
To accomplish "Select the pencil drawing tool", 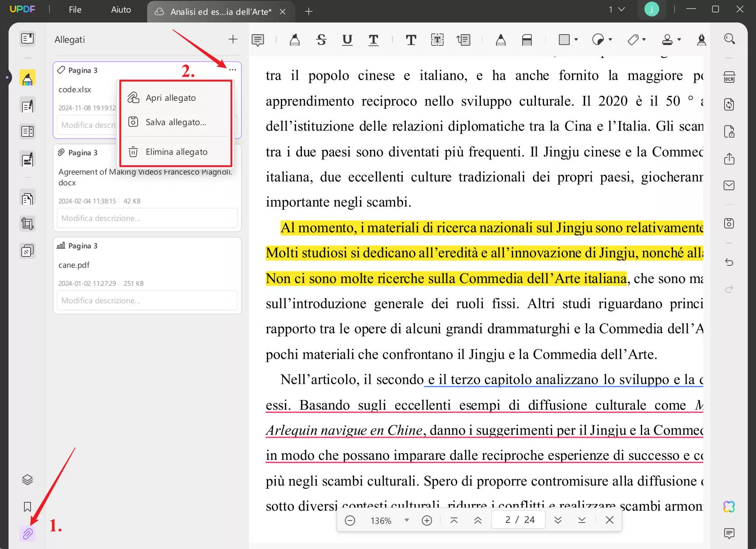I will click(x=500, y=40).
